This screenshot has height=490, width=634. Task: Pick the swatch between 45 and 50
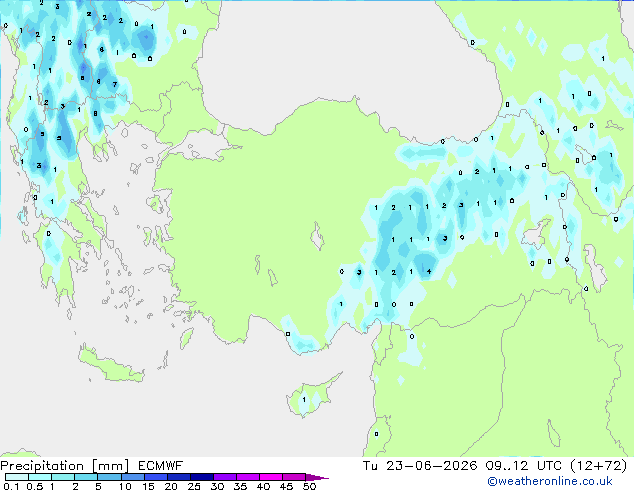tap(294, 477)
